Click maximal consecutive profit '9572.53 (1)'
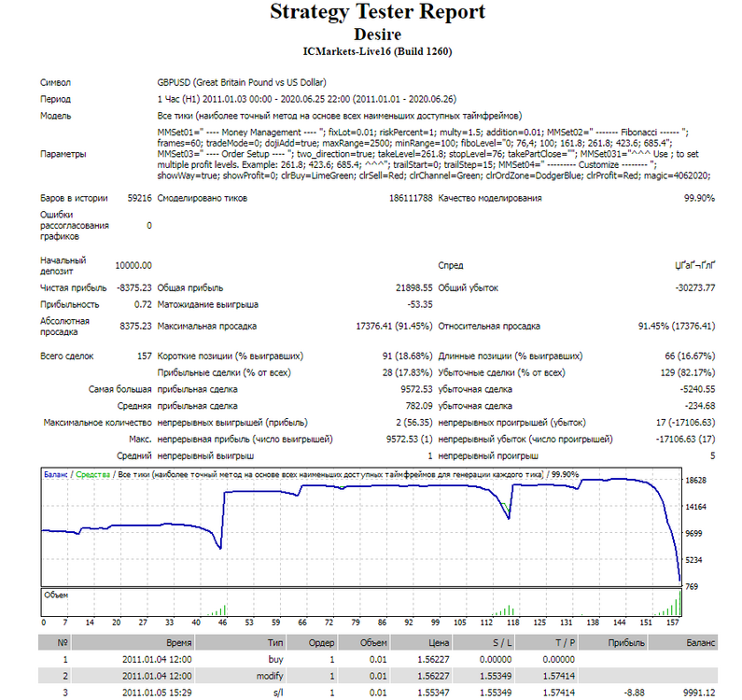Viewport: 742px width, 700px height. 410,439
